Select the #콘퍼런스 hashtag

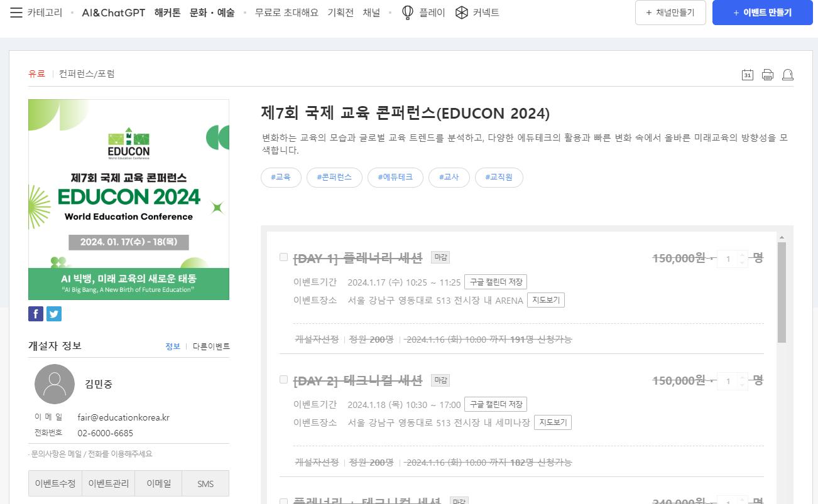coord(334,178)
